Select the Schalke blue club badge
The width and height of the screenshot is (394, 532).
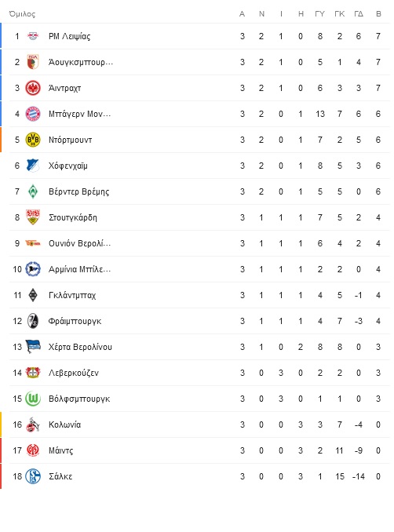tap(33, 476)
